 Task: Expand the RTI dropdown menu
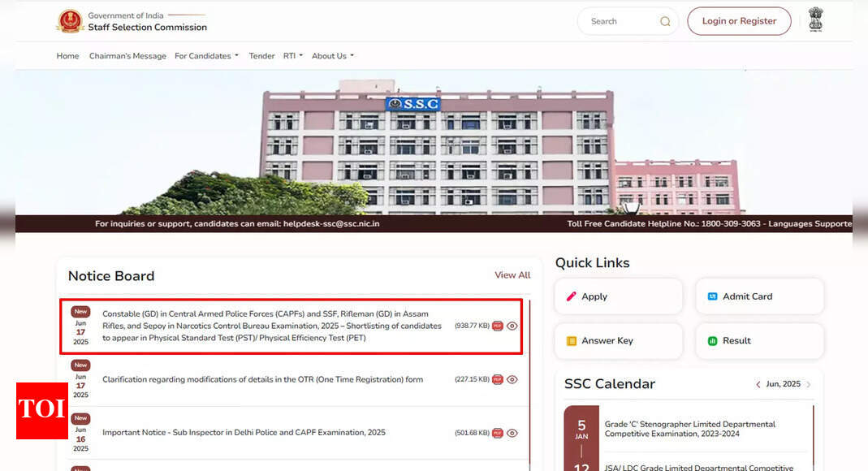click(x=292, y=56)
